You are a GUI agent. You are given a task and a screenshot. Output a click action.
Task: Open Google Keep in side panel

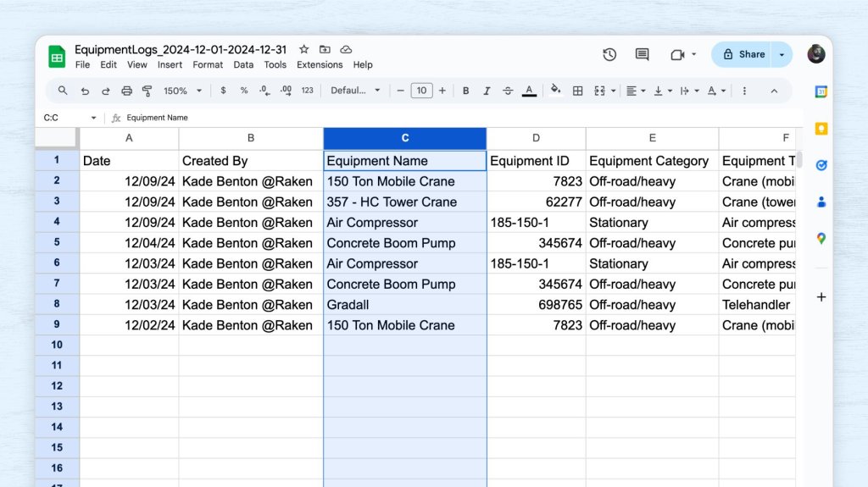(821, 129)
